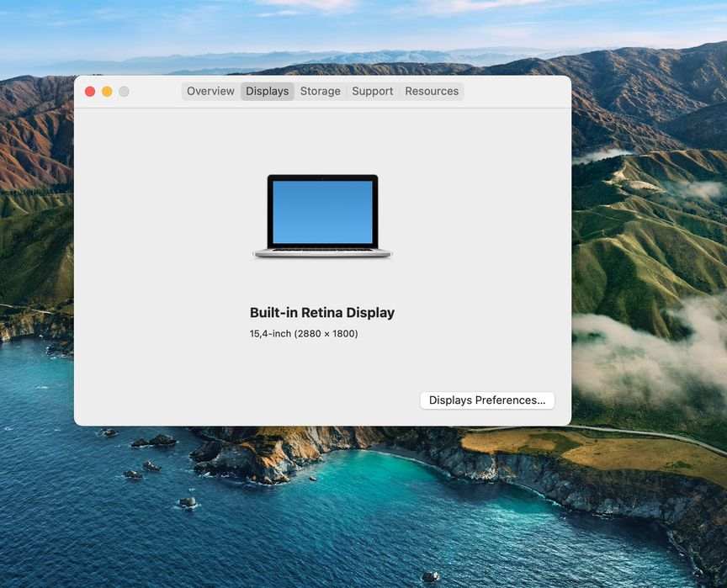Click the greyed-out zoom window button
The image size is (727, 588).
pos(124,92)
